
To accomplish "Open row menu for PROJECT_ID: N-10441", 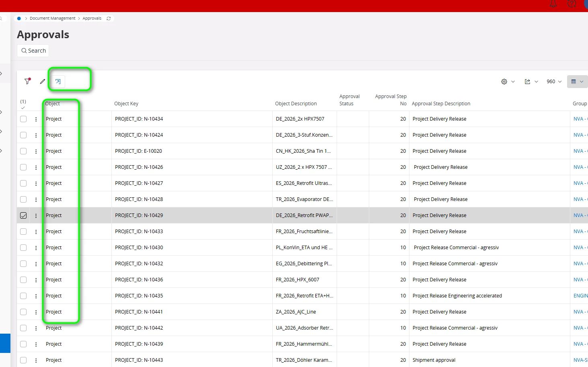I will [36, 312].
